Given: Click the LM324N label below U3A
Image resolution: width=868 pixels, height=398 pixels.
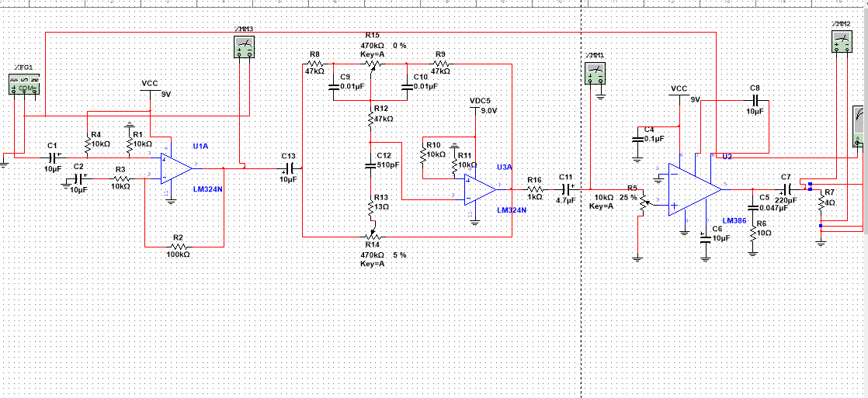Looking at the screenshot, I should click(x=512, y=211).
